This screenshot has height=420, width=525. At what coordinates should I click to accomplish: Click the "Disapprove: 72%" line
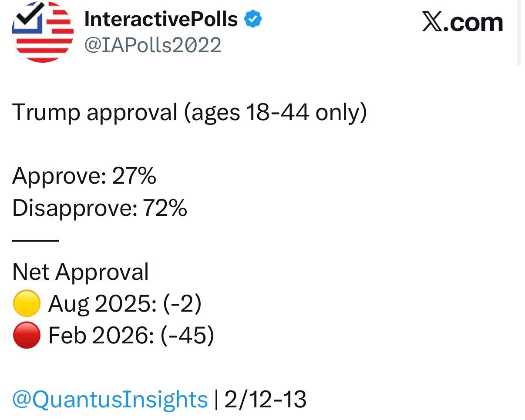tap(100, 208)
